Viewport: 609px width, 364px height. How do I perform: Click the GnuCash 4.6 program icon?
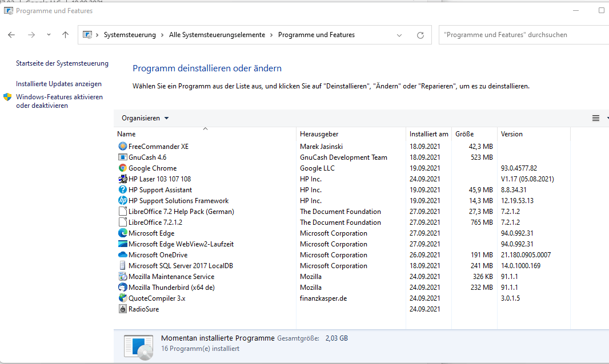[123, 157]
